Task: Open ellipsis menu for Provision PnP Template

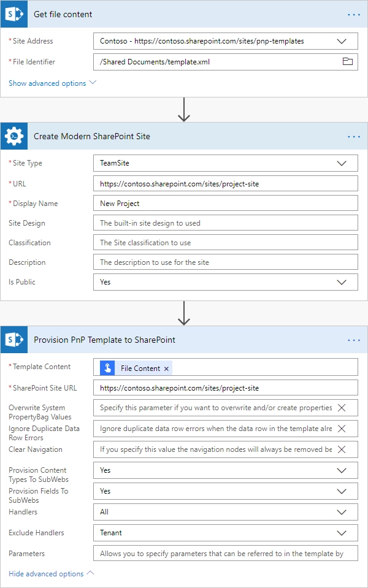Action: tap(354, 340)
